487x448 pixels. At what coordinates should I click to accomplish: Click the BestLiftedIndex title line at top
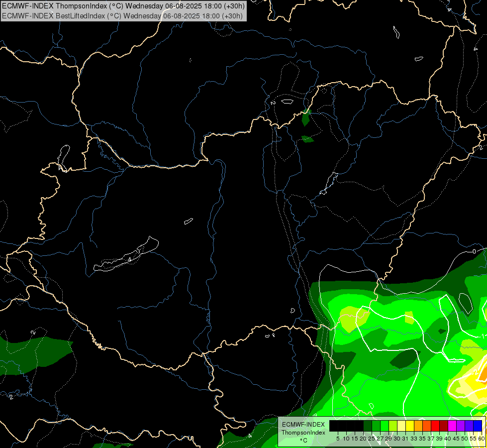click(x=122, y=16)
